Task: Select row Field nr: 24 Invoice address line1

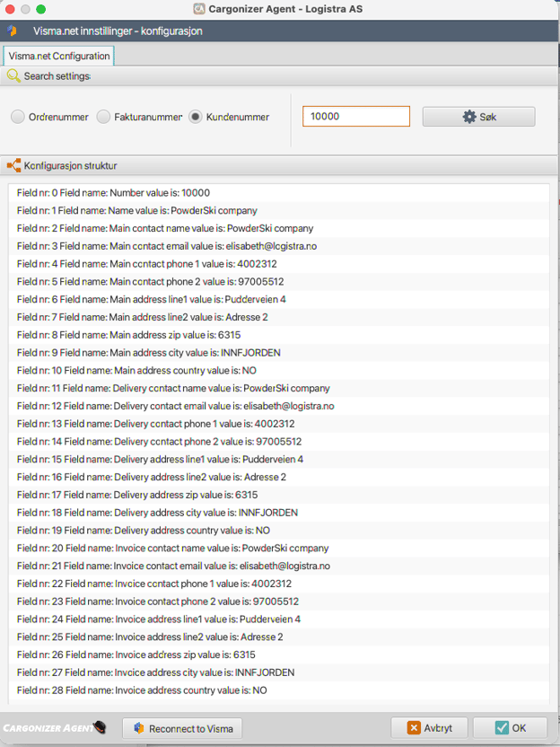Action: tap(279, 620)
